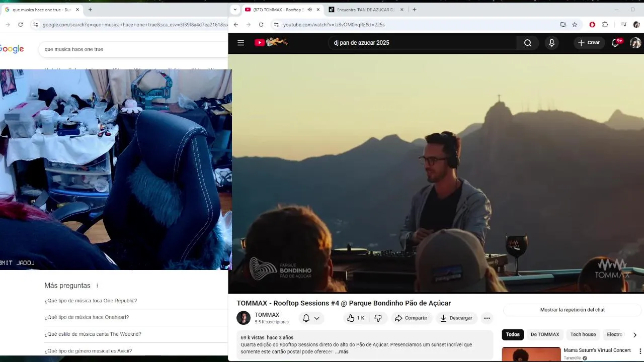Switch to the TOMMAX Rooftop YouTube tab
Screen dimensions: 644x362
282,10
